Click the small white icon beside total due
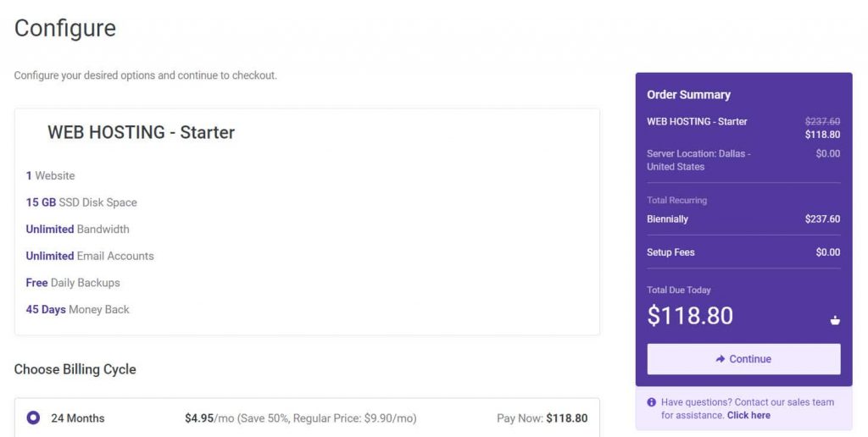Image resolution: width=868 pixels, height=437 pixels. coord(835,320)
